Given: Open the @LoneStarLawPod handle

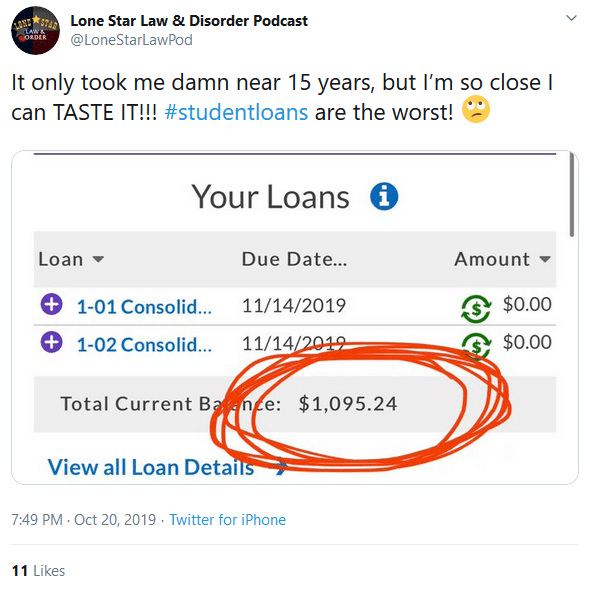Looking at the screenshot, I should pyautogui.click(x=131, y=40).
